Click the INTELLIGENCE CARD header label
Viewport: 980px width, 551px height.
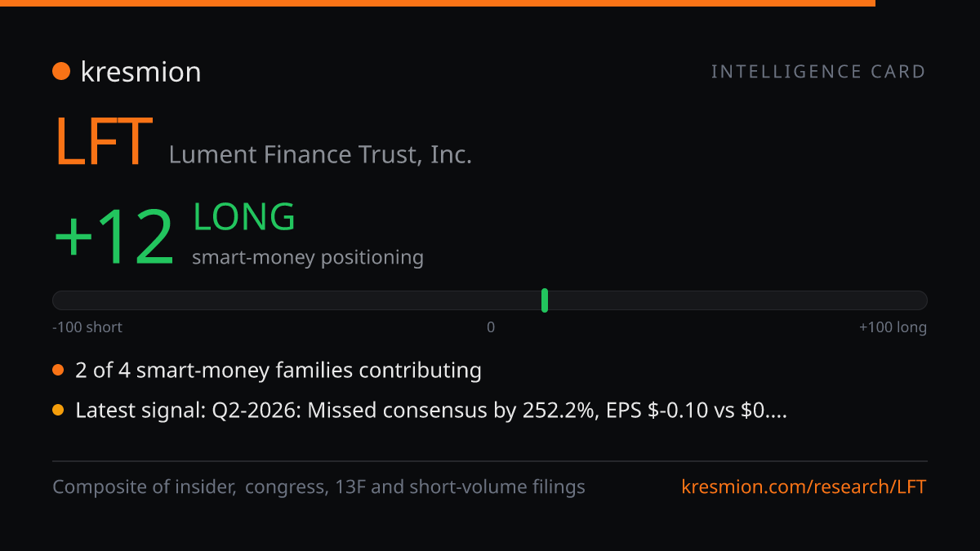pos(819,72)
